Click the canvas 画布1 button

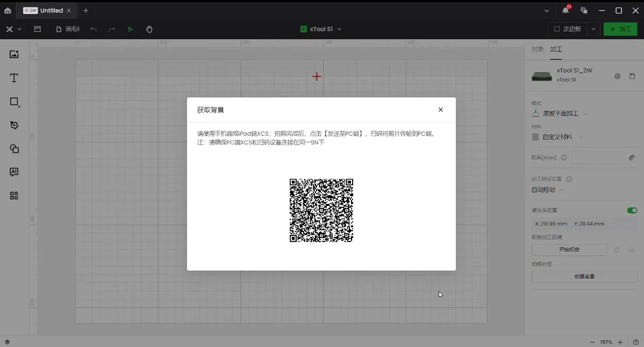pyautogui.click(x=68, y=29)
